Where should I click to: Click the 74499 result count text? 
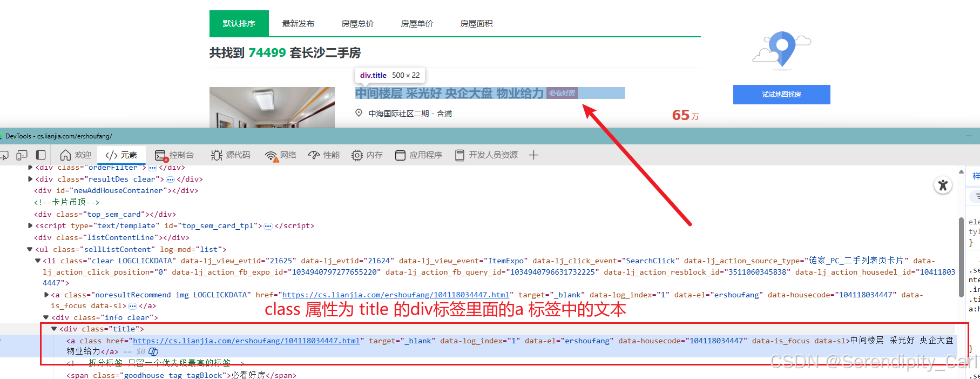tap(267, 52)
